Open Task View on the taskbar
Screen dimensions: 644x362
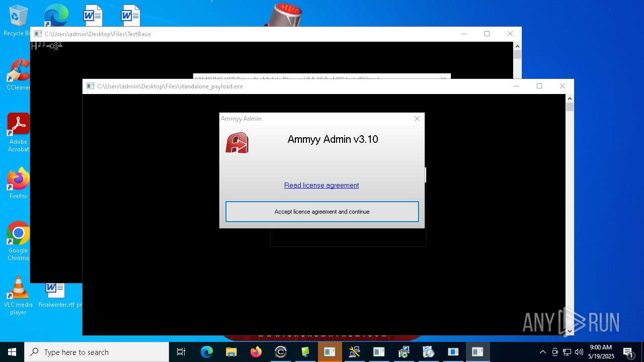click(x=181, y=352)
